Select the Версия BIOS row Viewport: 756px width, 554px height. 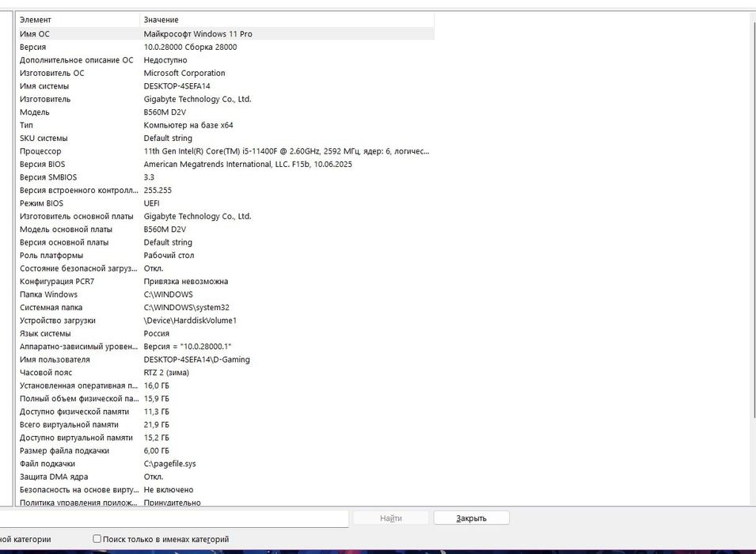click(x=225, y=164)
